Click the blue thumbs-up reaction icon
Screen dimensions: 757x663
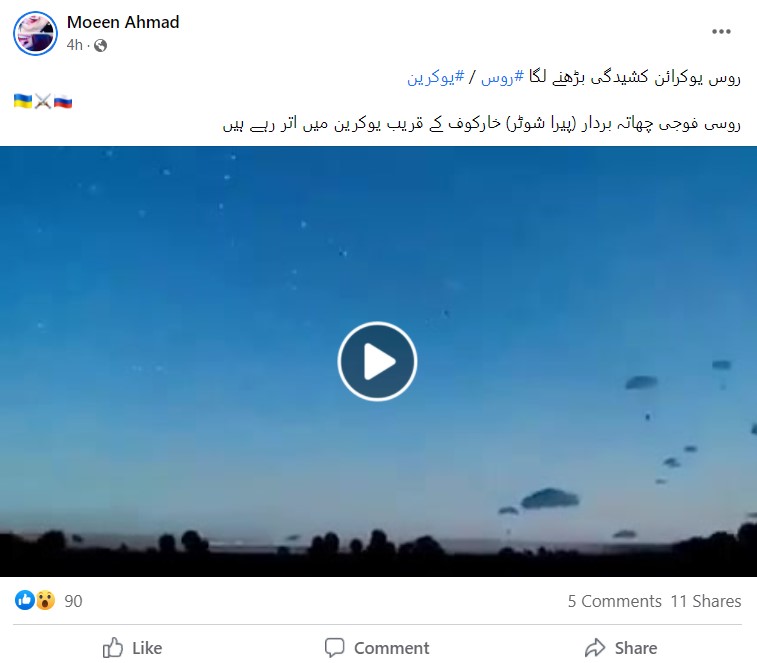click(25, 600)
